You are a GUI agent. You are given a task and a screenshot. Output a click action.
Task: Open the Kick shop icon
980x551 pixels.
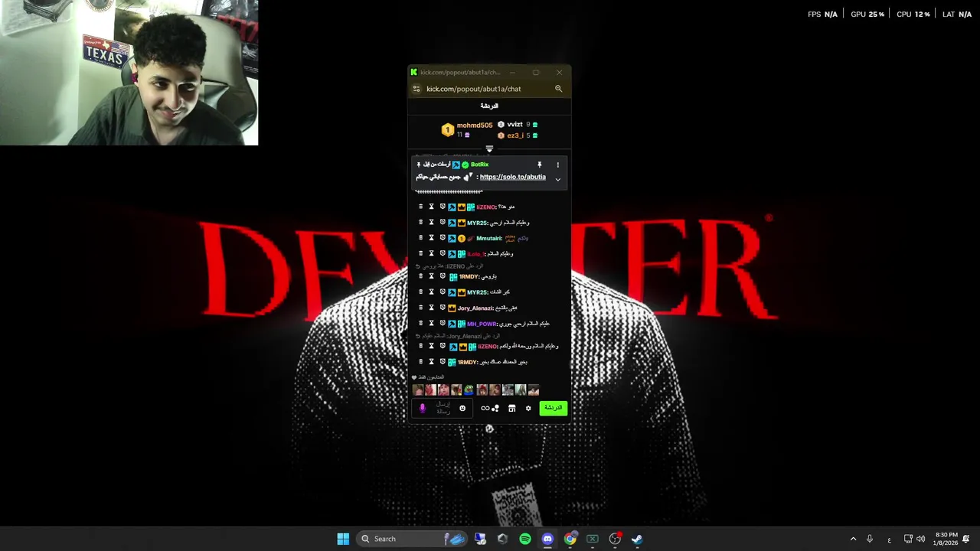coord(512,409)
